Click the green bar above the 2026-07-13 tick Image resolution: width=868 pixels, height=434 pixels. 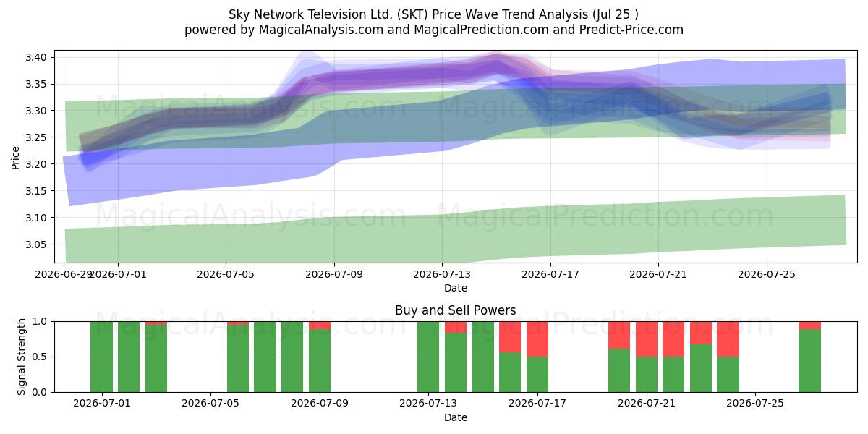428,357
